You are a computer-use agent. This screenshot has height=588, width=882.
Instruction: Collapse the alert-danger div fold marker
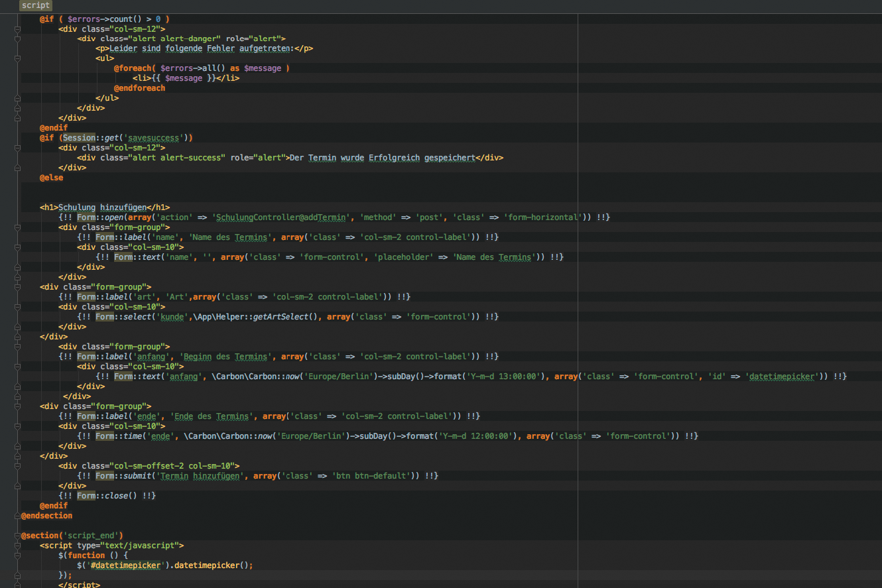point(17,38)
